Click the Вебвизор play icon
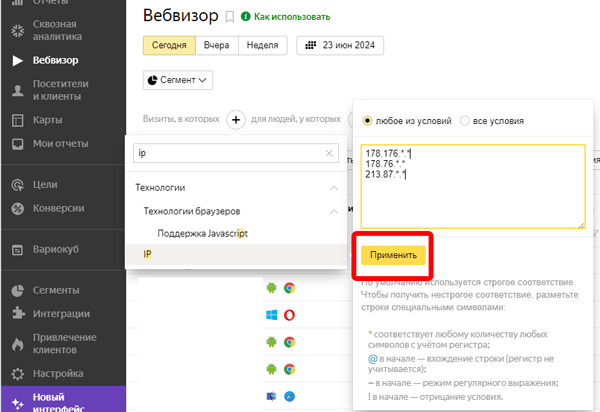The height and width of the screenshot is (412, 600). (x=18, y=60)
